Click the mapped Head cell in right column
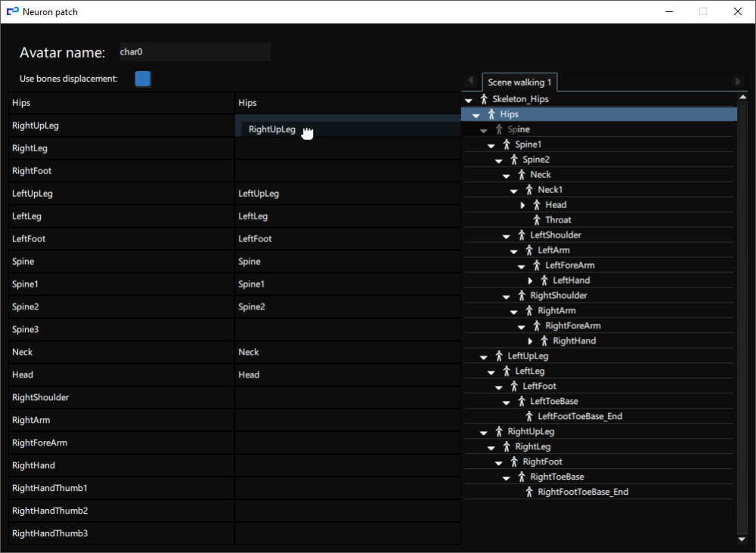Image resolution: width=756 pixels, height=553 pixels. point(348,375)
